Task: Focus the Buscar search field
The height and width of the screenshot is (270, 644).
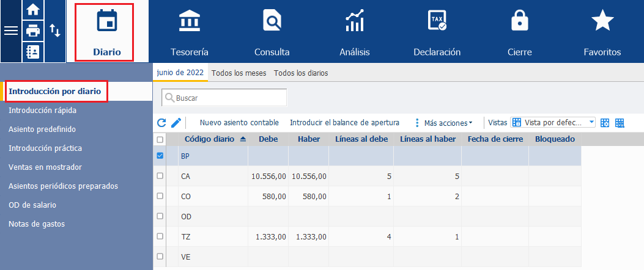Action: click(x=224, y=98)
